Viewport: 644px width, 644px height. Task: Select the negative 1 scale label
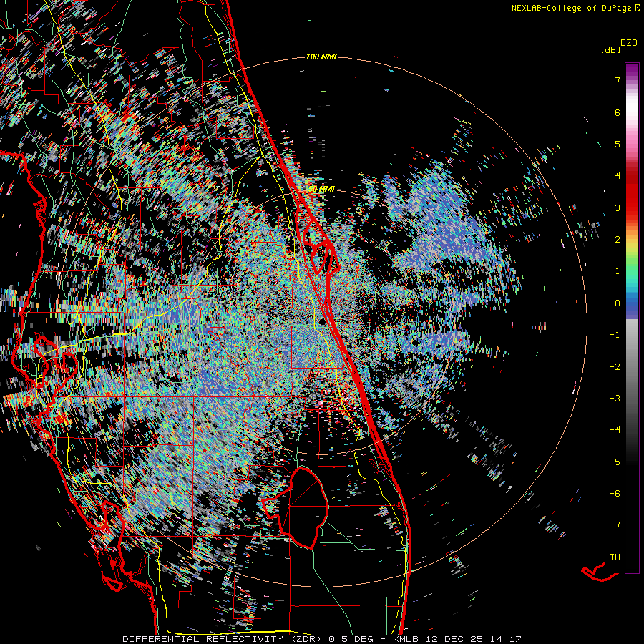(615, 335)
